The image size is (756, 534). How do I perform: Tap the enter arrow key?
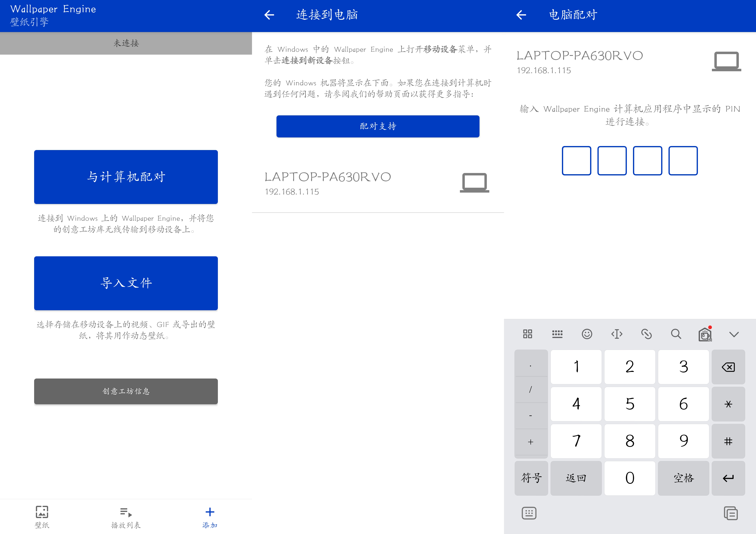728,478
